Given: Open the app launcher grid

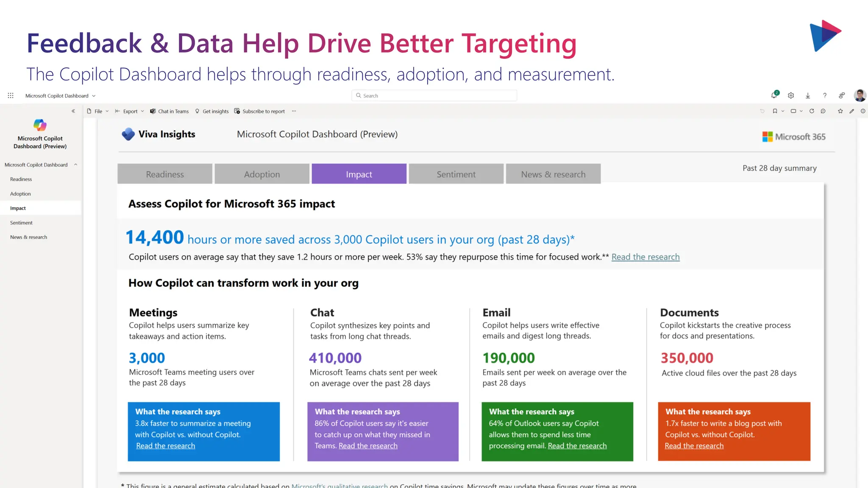Looking at the screenshot, I should coord(11,96).
